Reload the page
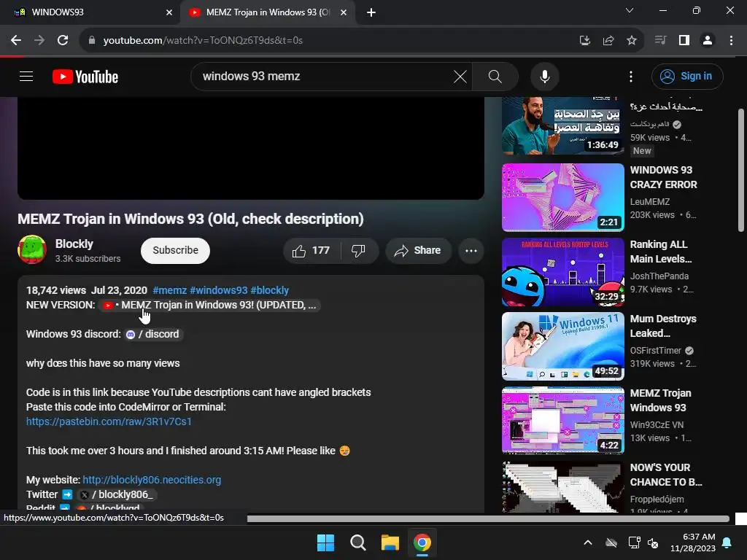The width and height of the screenshot is (747, 560). [x=63, y=41]
